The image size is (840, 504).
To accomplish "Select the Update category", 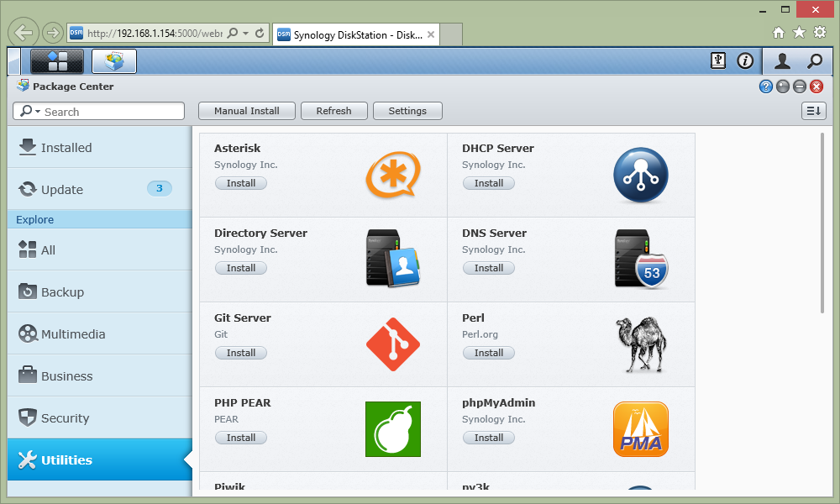I will coord(100,189).
